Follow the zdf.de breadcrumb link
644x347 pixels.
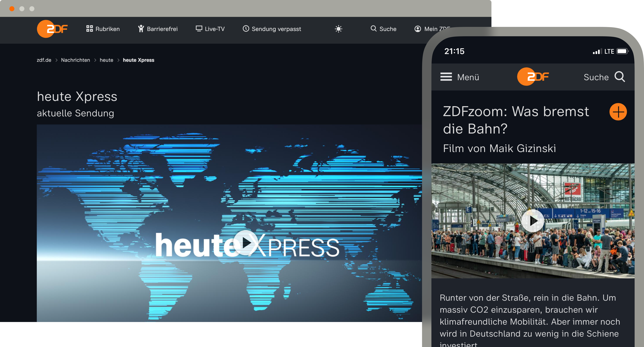coord(44,60)
